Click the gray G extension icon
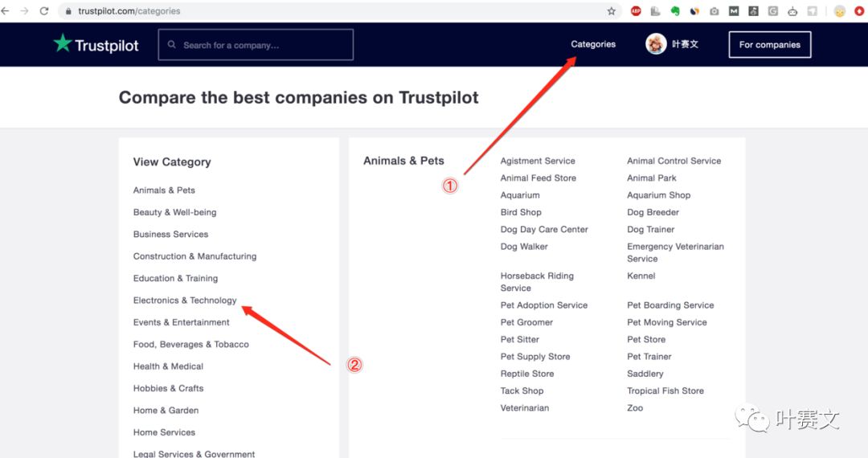 [x=773, y=11]
